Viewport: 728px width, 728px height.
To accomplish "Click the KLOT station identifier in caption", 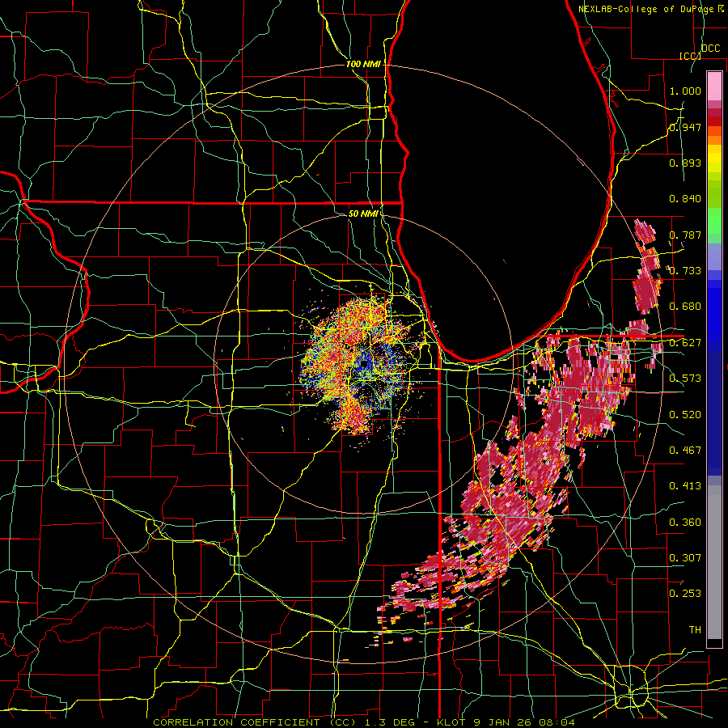I will click(x=451, y=722).
